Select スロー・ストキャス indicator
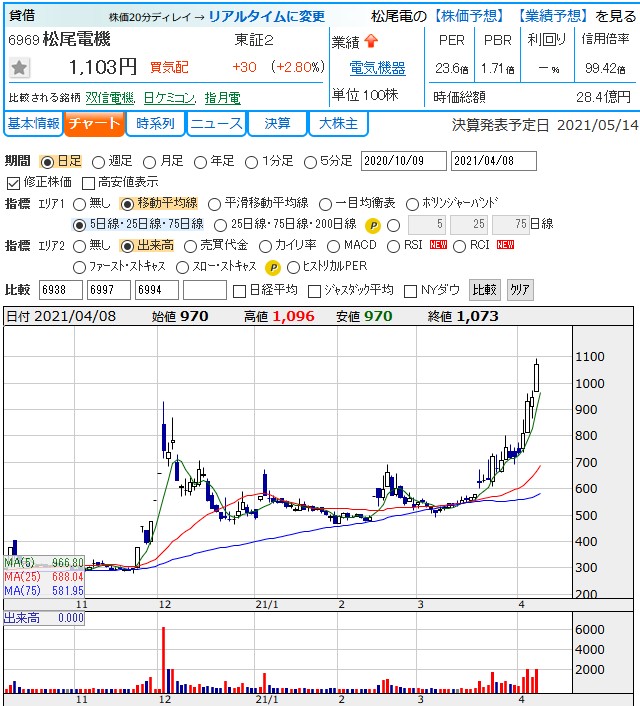Screen dimensions: 640x706 pos(182,267)
